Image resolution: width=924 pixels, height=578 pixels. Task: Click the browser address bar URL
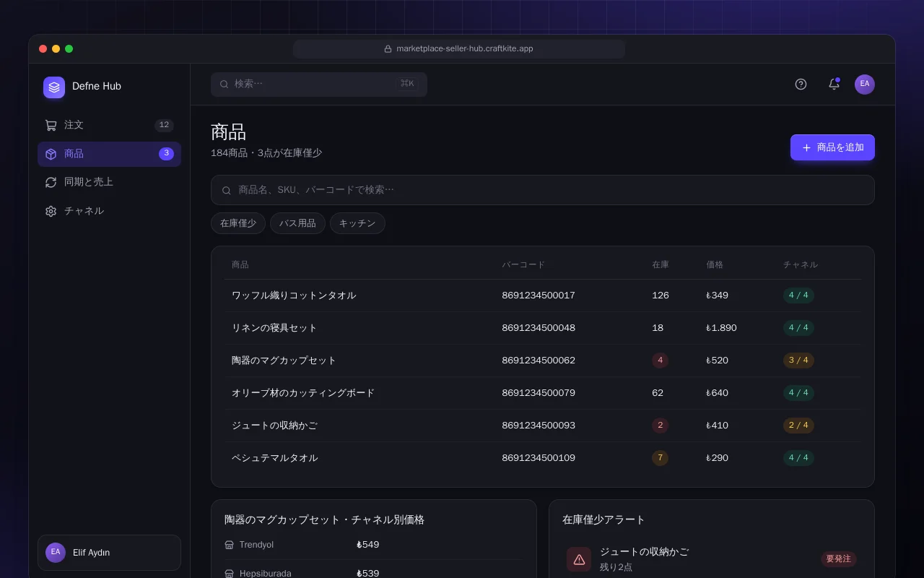click(459, 49)
